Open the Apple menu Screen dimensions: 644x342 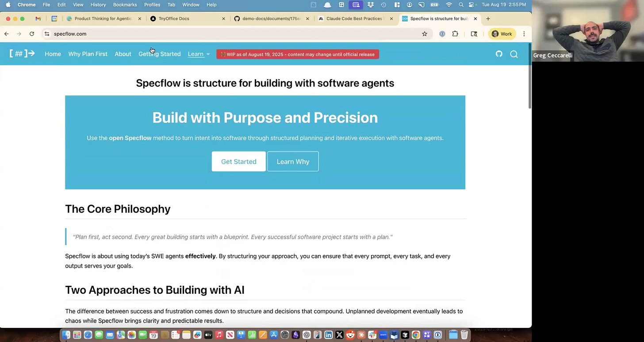pos(8,4)
